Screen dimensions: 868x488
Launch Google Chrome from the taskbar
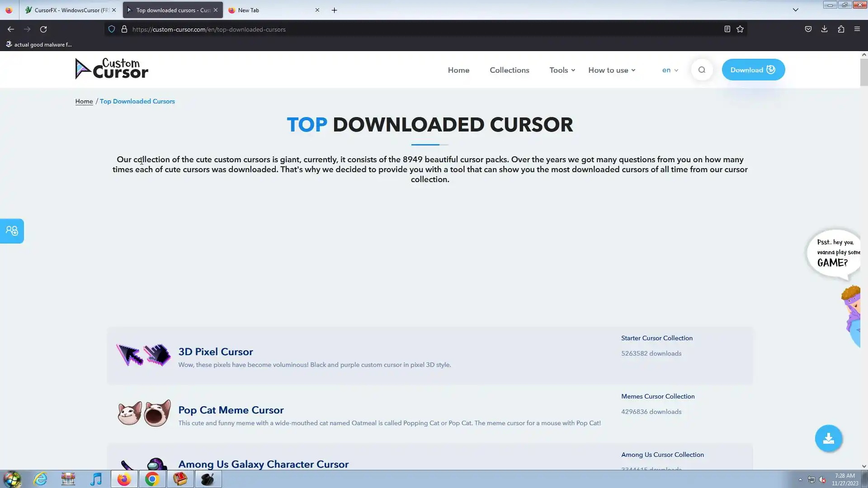click(x=152, y=479)
